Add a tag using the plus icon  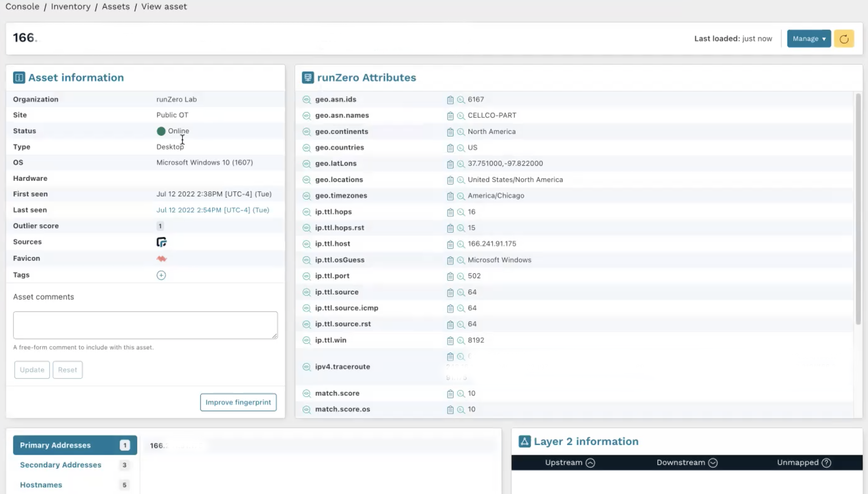[x=161, y=275]
